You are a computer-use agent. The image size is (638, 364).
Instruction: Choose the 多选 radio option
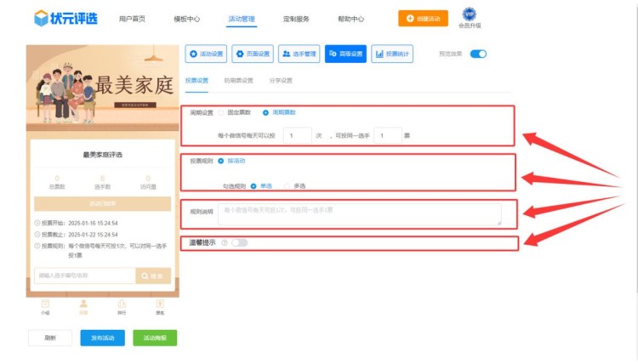click(x=288, y=185)
